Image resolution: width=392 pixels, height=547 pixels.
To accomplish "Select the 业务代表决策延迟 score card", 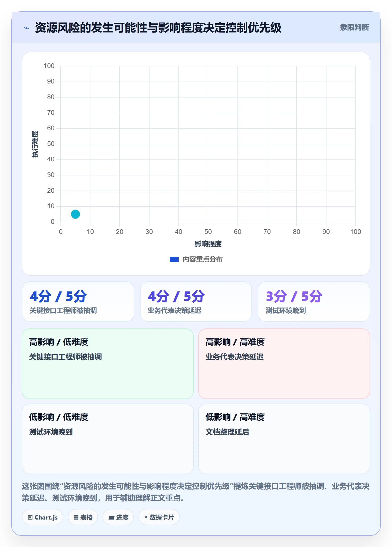I will click(x=196, y=302).
